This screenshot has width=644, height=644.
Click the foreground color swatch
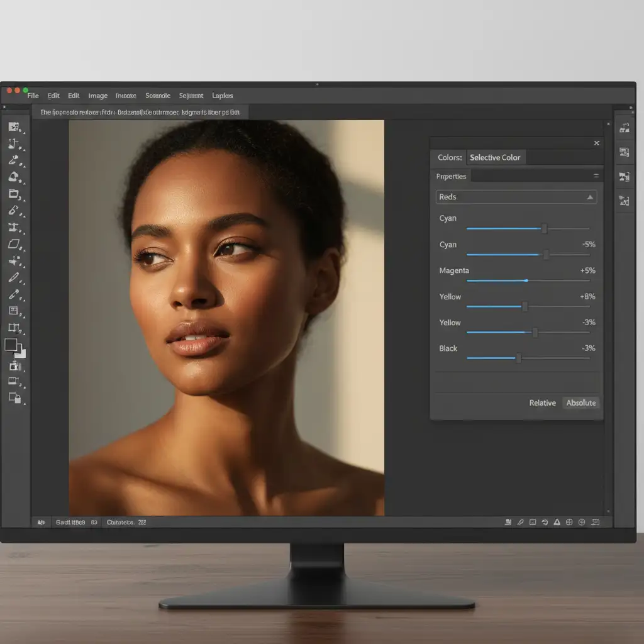(x=11, y=345)
